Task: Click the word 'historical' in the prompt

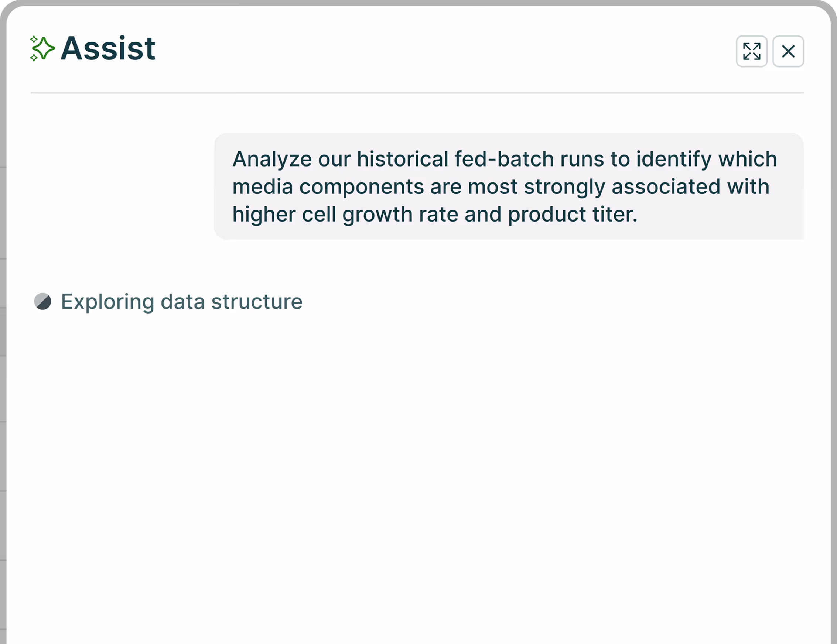Action: tap(402, 159)
